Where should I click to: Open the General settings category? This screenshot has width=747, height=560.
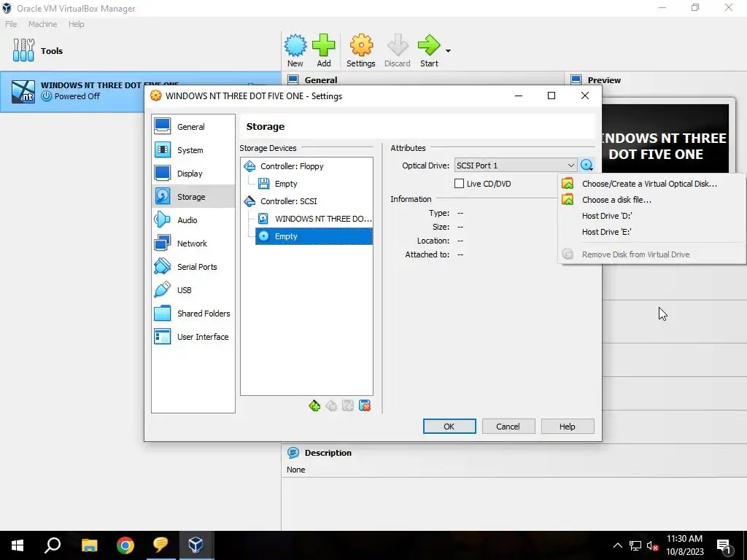tap(193, 127)
